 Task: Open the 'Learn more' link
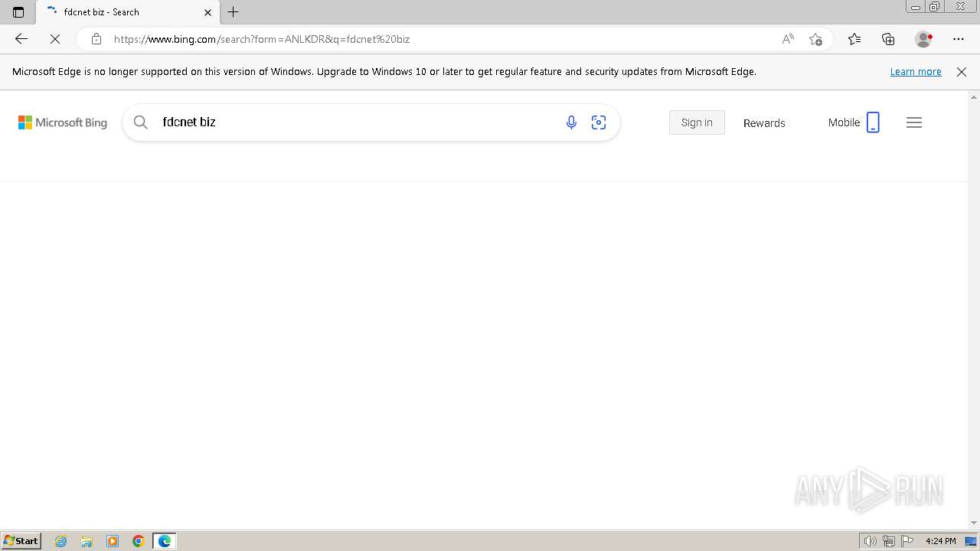click(916, 71)
